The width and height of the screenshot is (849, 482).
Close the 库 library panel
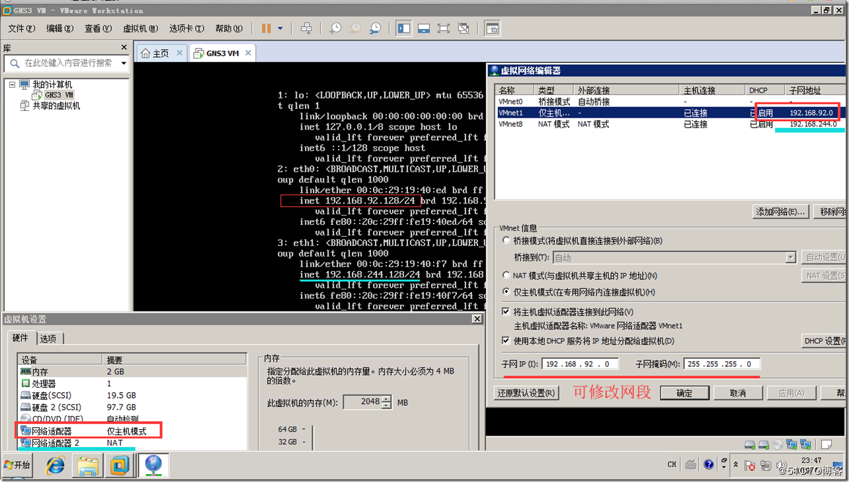[124, 48]
